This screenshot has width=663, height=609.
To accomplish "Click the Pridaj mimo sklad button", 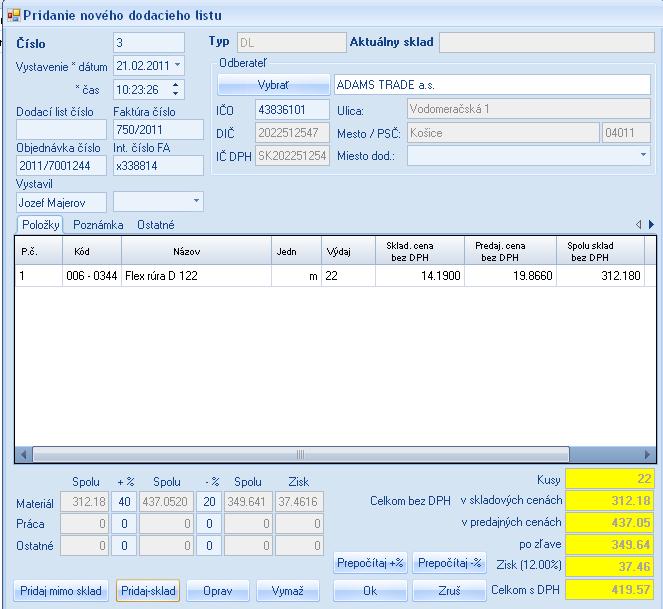I will (x=61, y=590).
